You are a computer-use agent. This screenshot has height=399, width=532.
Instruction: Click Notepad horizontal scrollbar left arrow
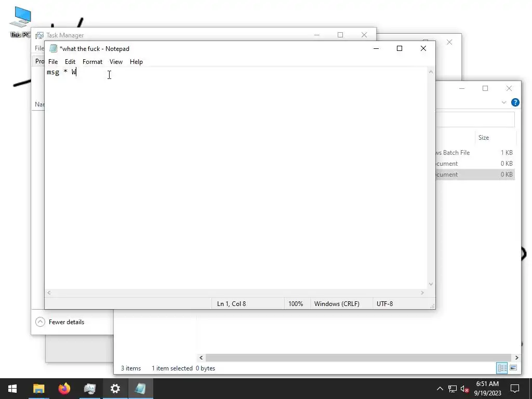tap(49, 293)
